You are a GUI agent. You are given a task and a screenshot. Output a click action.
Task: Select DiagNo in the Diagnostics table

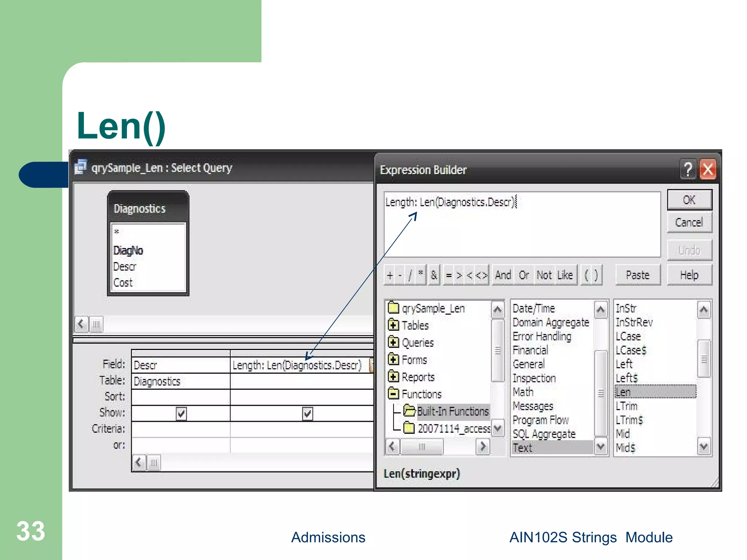pyautogui.click(x=128, y=250)
